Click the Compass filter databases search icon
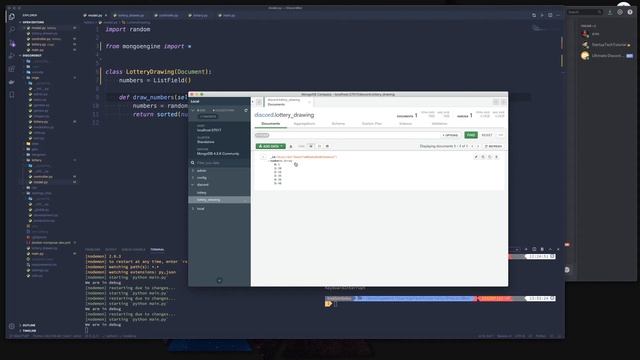 193,163
